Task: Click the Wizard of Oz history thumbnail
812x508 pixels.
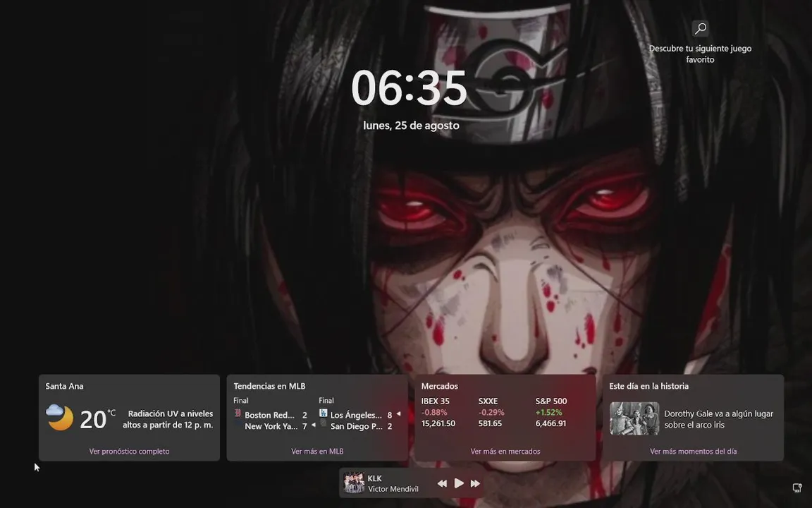Action: click(x=634, y=418)
